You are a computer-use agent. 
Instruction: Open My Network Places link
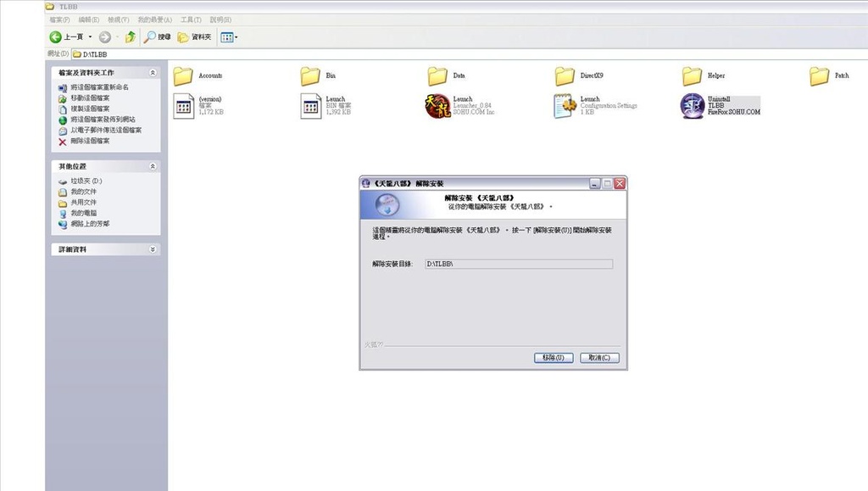(x=90, y=224)
